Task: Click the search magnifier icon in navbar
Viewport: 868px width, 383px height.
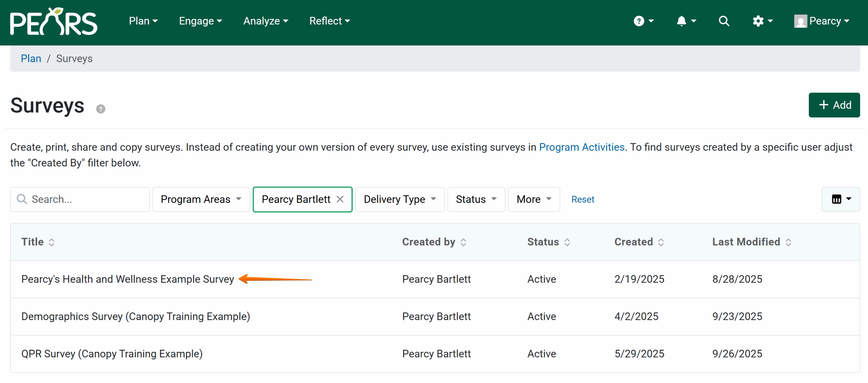Action: [724, 21]
